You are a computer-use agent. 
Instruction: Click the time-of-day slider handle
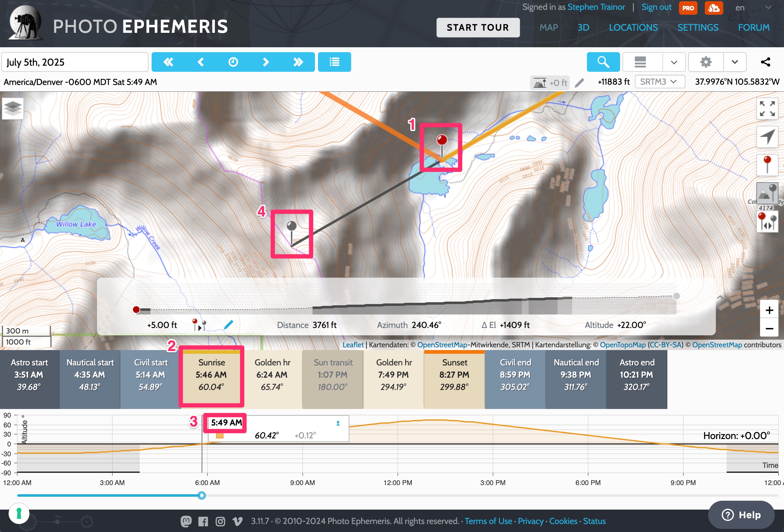pos(201,495)
